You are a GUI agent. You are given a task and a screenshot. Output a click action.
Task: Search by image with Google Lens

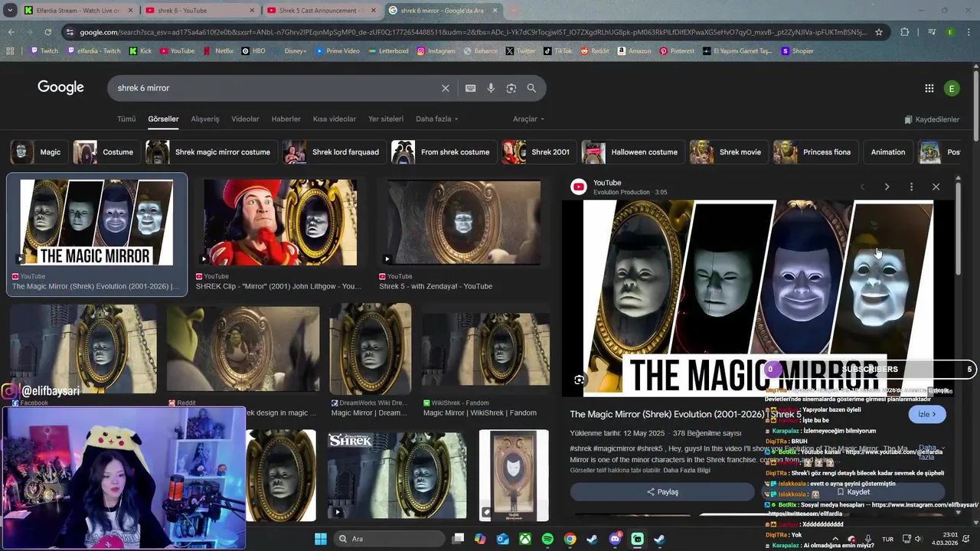(511, 88)
